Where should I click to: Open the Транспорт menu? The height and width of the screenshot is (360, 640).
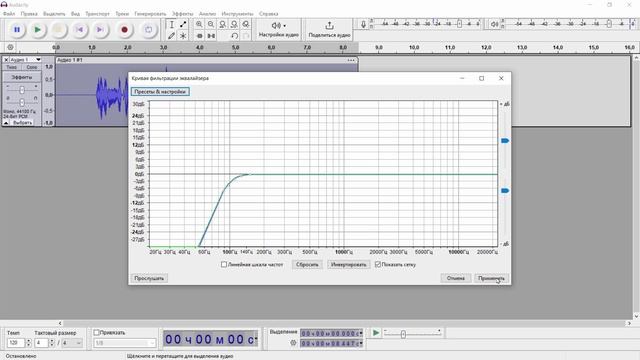point(97,13)
